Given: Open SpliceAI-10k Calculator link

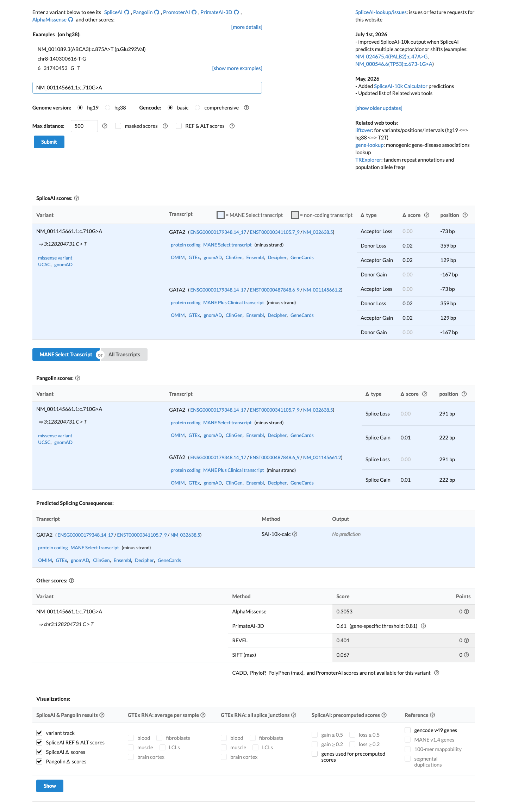Looking at the screenshot, I should (401, 86).
